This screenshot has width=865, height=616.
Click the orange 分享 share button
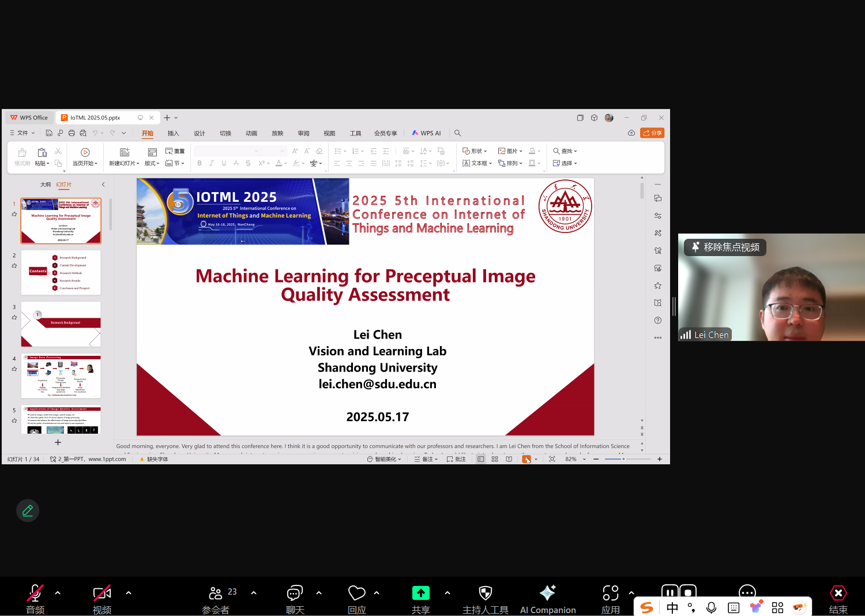[652, 133]
